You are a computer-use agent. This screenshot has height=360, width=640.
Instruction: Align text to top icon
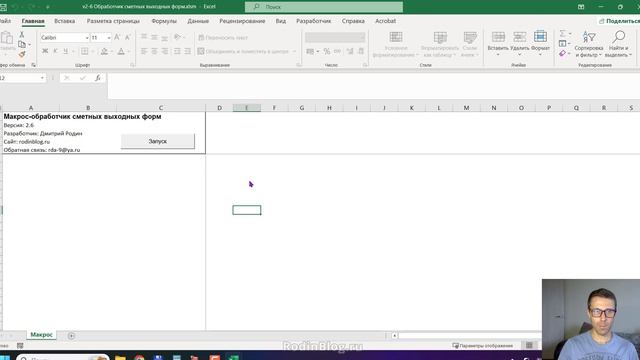coord(144,37)
